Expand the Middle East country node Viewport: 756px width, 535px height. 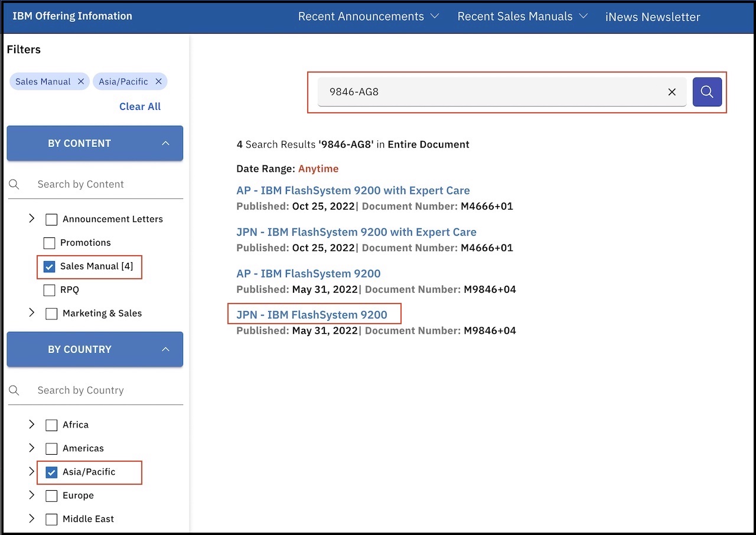(32, 518)
